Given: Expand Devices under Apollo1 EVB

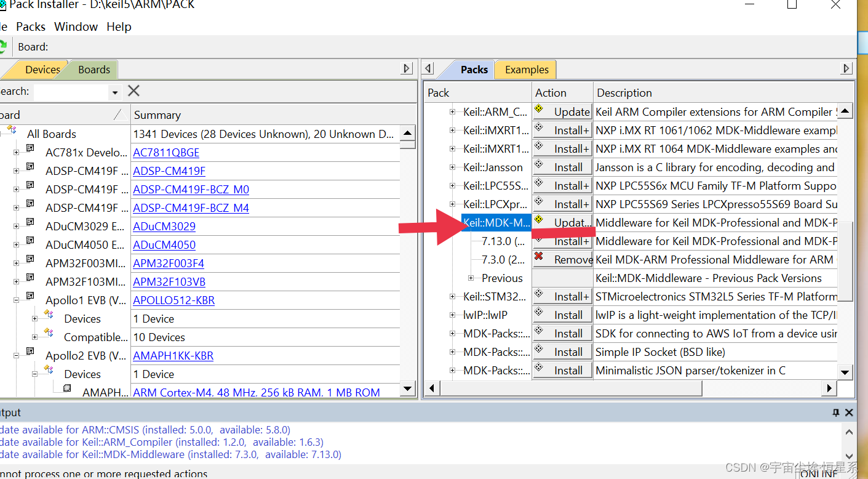Looking at the screenshot, I should 34,319.
